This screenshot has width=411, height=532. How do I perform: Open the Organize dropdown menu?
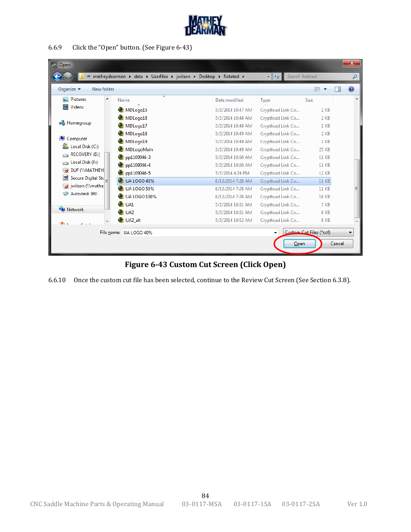pyautogui.click(x=69, y=89)
